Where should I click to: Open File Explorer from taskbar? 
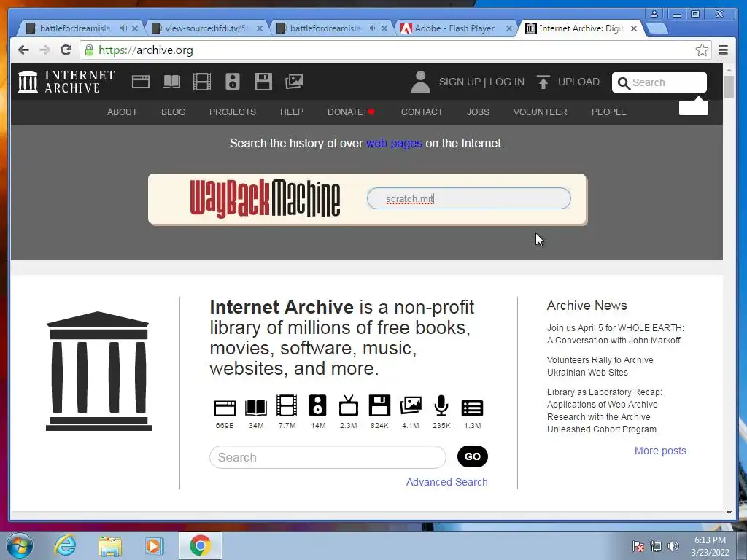tap(110, 545)
